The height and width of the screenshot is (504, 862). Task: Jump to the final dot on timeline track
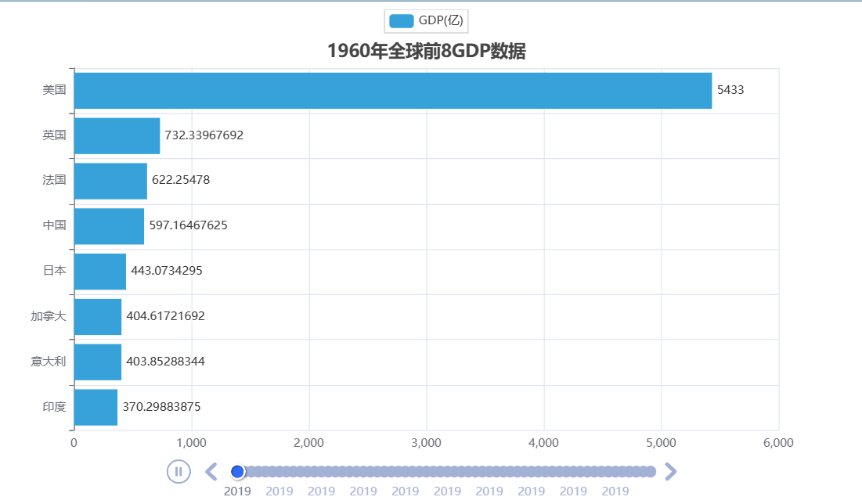coord(649,471)
